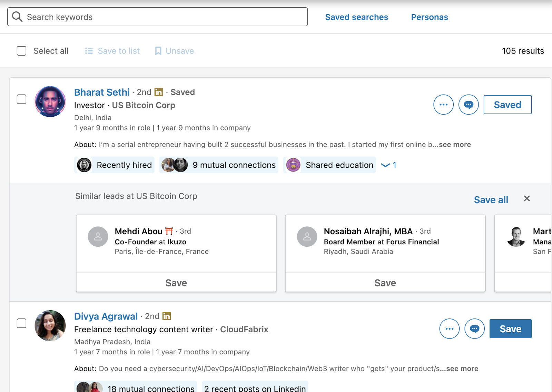Save Mehdi Abou as a lead
Screen dimensions: 552x392
pyautogui.click(x=176, y=283)
